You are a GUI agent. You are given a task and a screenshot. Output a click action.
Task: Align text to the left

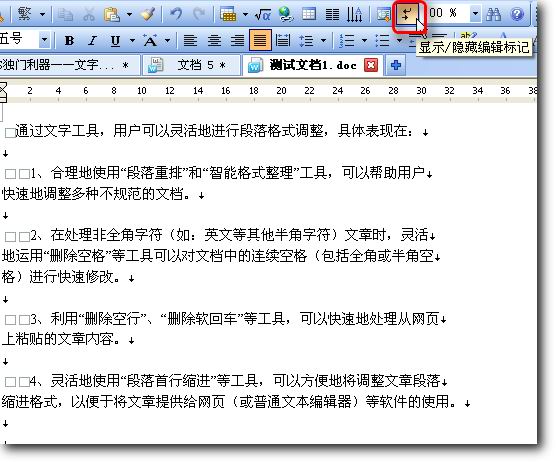pyautogui.click(x=190, y=41)
